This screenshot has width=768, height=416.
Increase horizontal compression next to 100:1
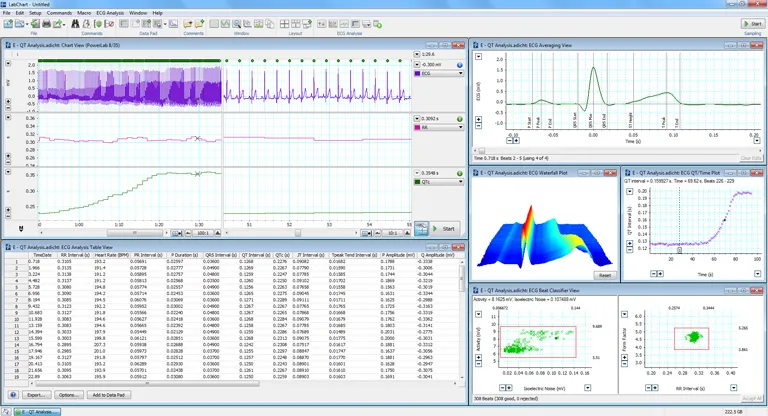pyautogui.click(x=218, y=233)
